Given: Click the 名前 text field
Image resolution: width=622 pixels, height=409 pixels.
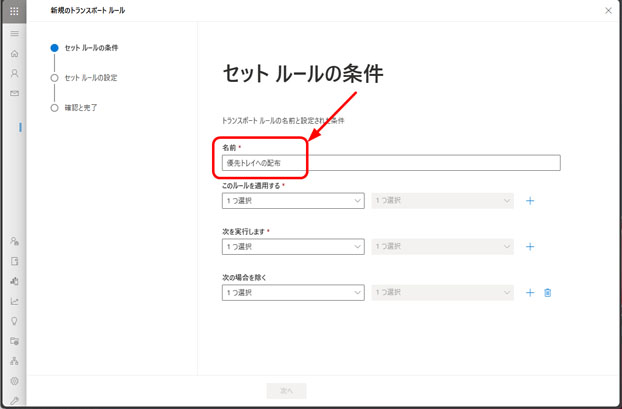Looking at the screenshot, I should click(391, 163).
